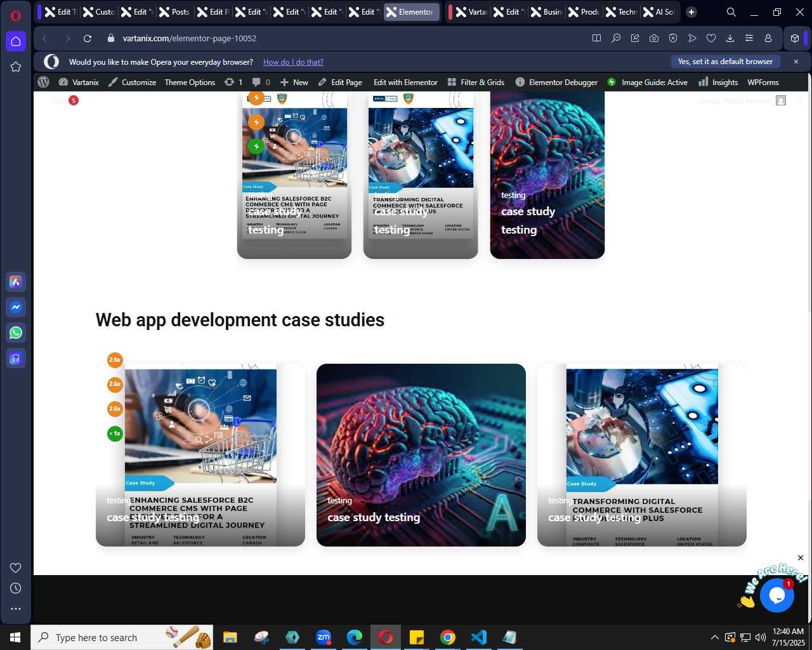Screen dimensions: 812x650
Task: Open Visual Studio Code from taskbar
Action: [x=479, y=637]
